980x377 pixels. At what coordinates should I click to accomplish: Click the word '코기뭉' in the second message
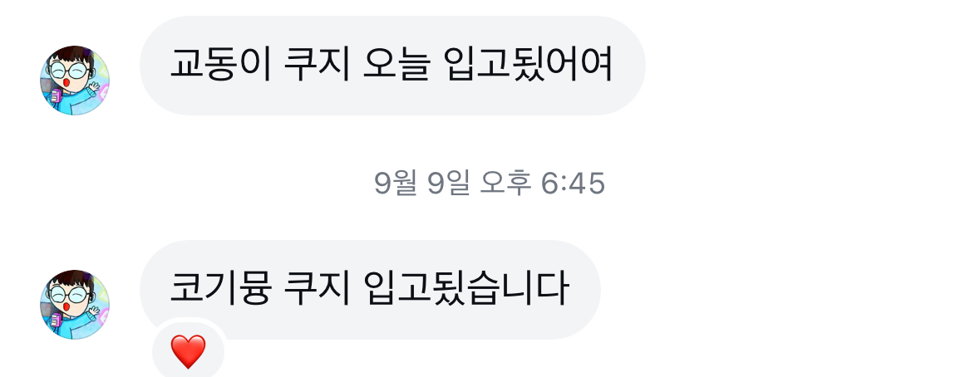coord(220,289)
